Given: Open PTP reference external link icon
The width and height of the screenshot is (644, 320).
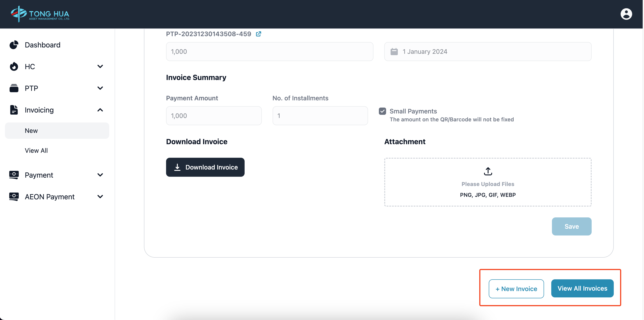Looking at the screenshot, I should pos(259,34).
